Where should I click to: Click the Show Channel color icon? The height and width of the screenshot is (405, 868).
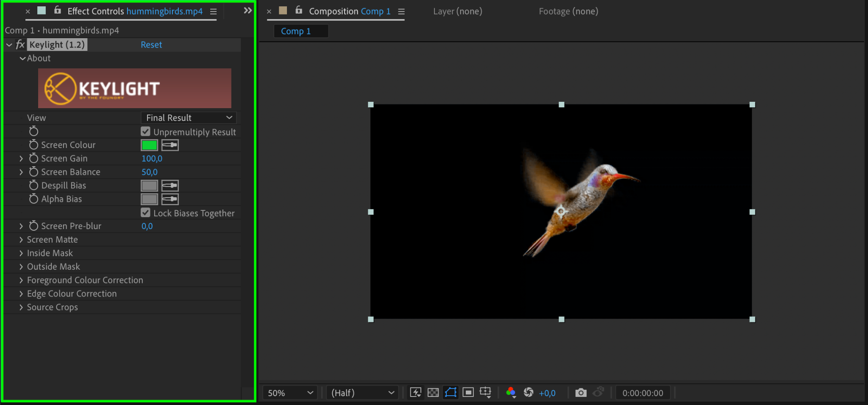tap(511, 393)
